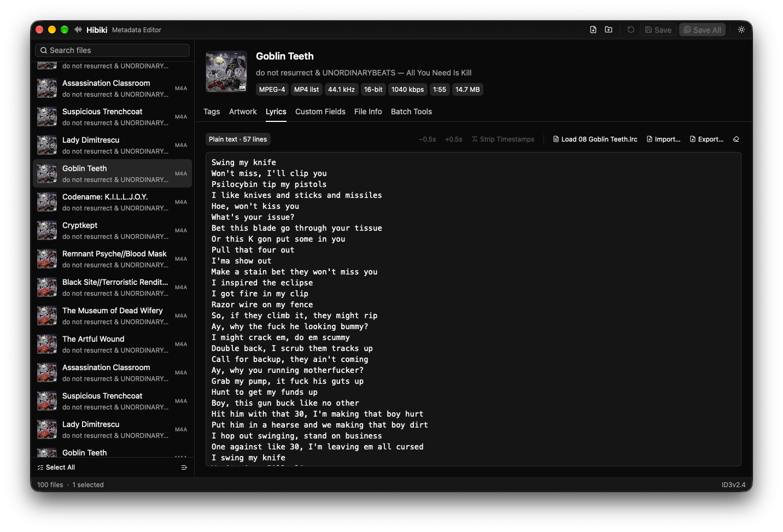Click Select All in the sidebar
The width and height of the screenshot is (783, 532).
[56, 467]
